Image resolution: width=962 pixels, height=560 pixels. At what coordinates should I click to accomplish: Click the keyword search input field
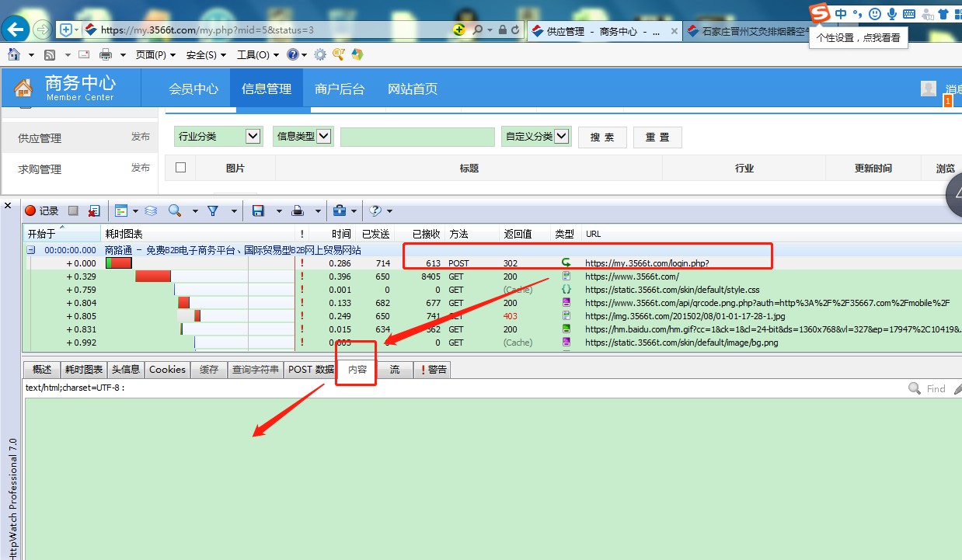[x=417, y=137]
